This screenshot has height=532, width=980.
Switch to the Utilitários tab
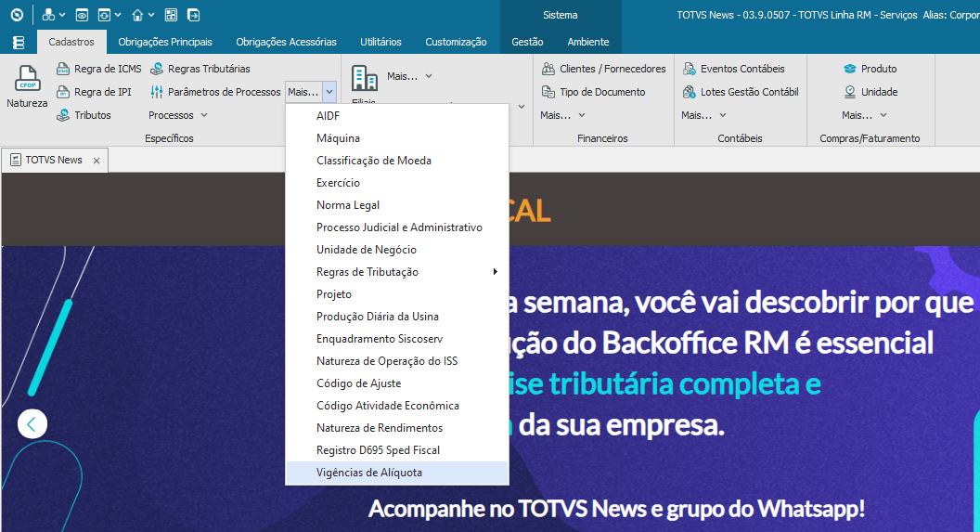pyautogui.click(x=380, y=42)
